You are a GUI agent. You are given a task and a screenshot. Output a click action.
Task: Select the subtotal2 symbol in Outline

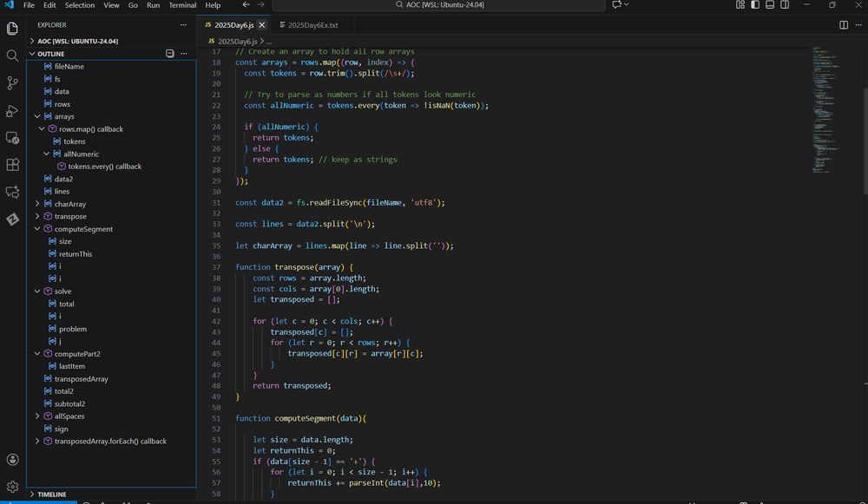(69, 404)
